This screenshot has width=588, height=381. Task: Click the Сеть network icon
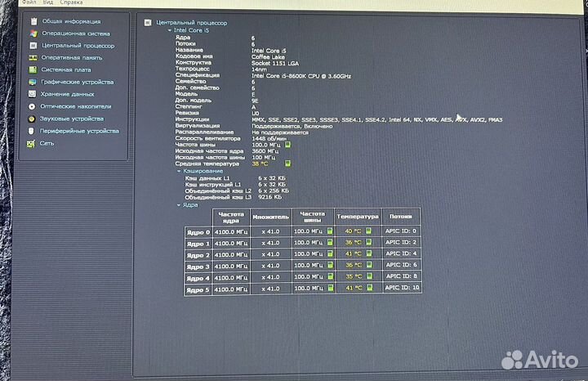(x=30, y=144)
